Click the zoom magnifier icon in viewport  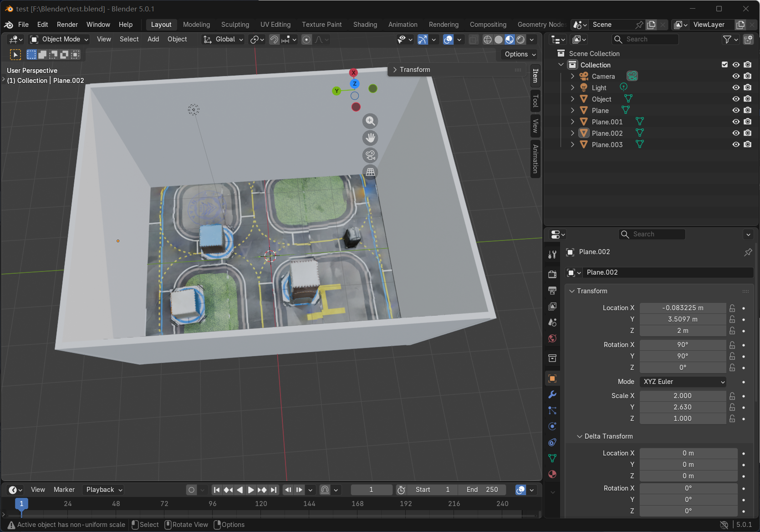tap(370, 121)
